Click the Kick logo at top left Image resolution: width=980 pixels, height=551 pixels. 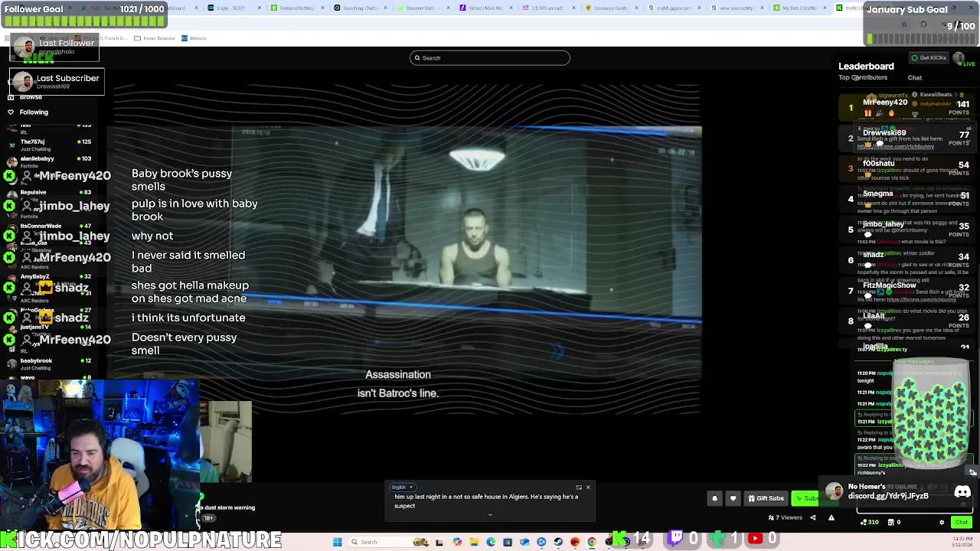(x=38, y=57)
